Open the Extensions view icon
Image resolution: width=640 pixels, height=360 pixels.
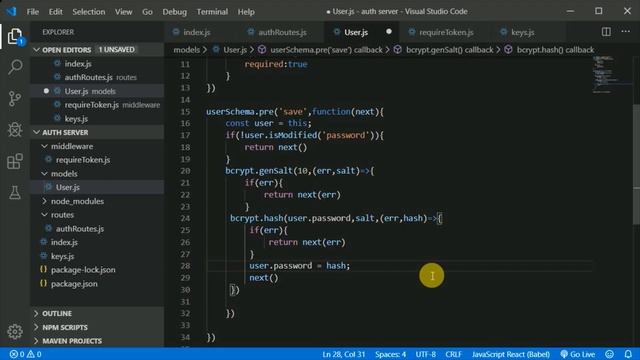coord(15,161)
